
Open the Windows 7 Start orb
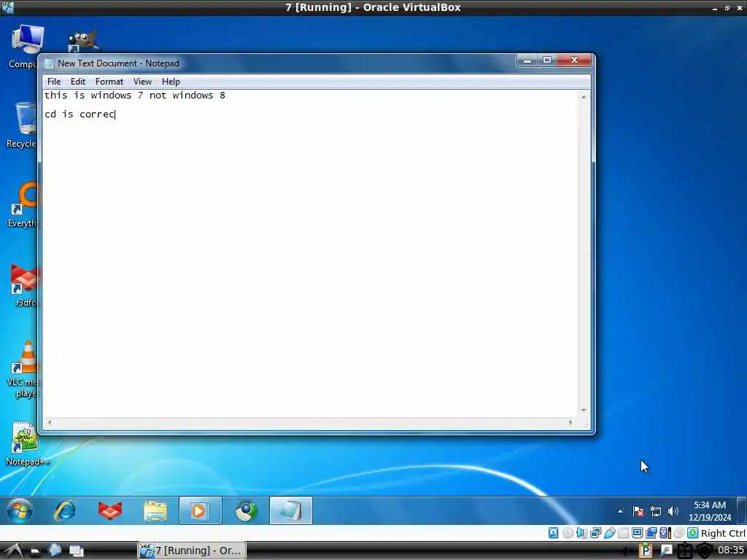coord(20,510)
